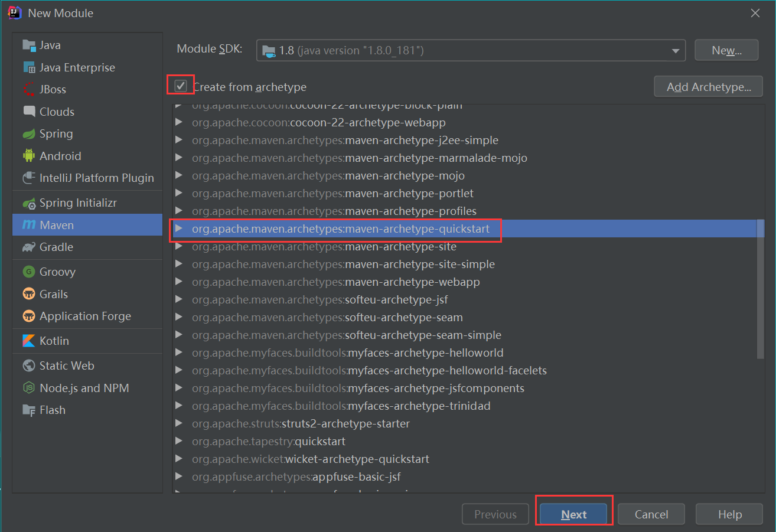Click the Android robot icon
This screenshot has height=532, width=776.
[x=29, y=156]
